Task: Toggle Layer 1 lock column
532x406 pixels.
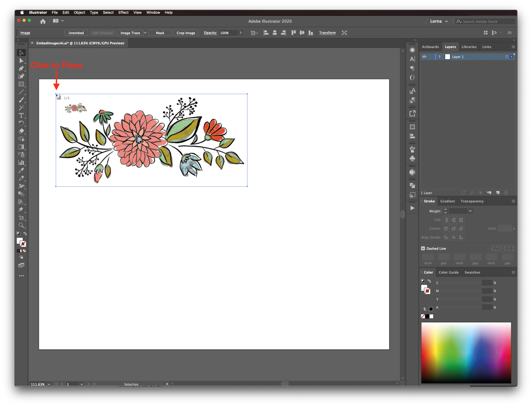Action: [x=431, y=57]
